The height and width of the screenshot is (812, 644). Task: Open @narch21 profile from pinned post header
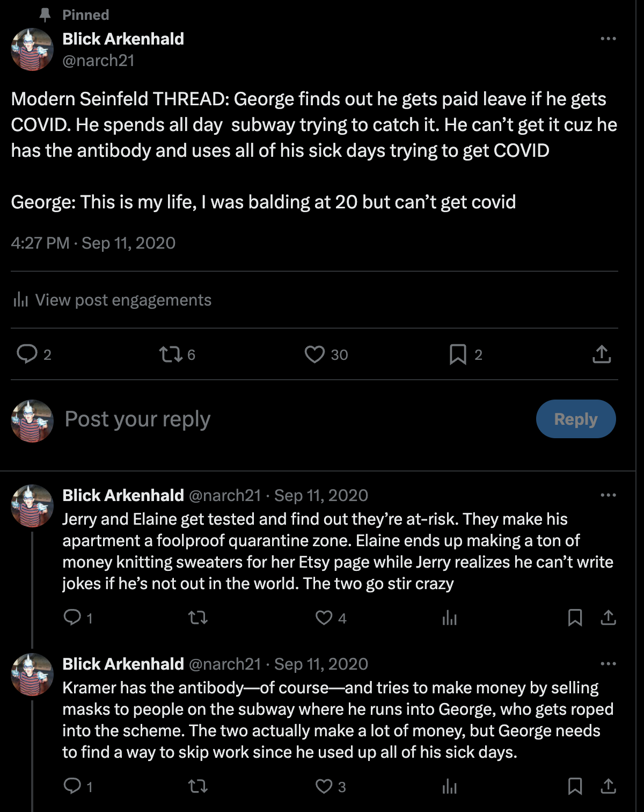98,61
